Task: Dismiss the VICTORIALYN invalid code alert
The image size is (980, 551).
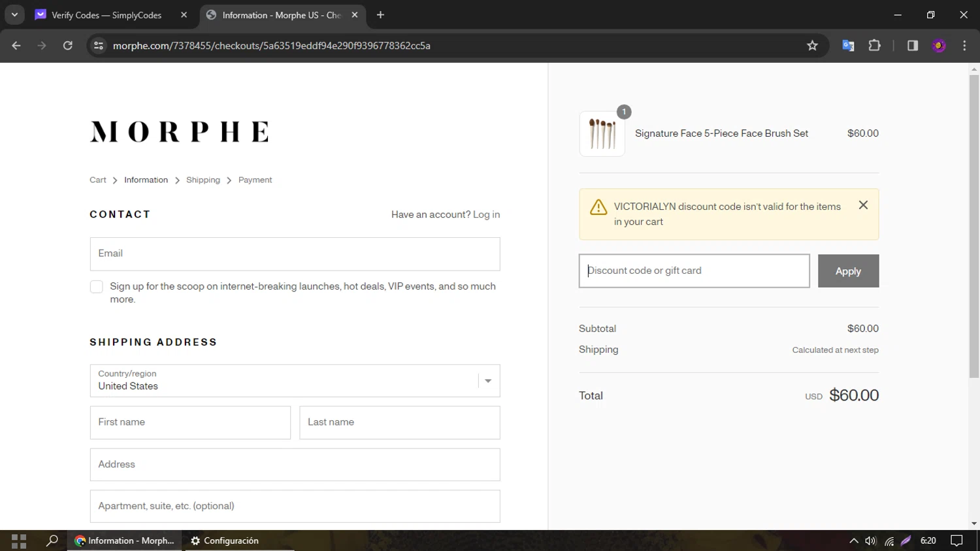Action: tap(863, 205)
